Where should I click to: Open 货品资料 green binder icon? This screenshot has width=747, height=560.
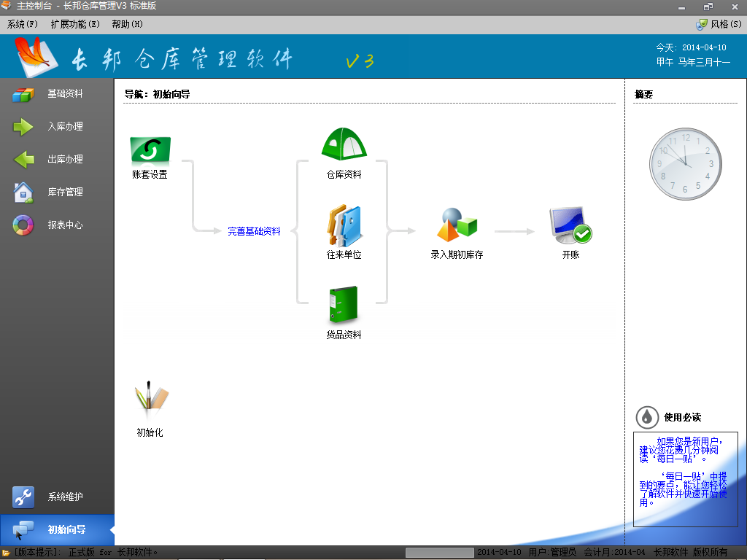pos(344,306)
